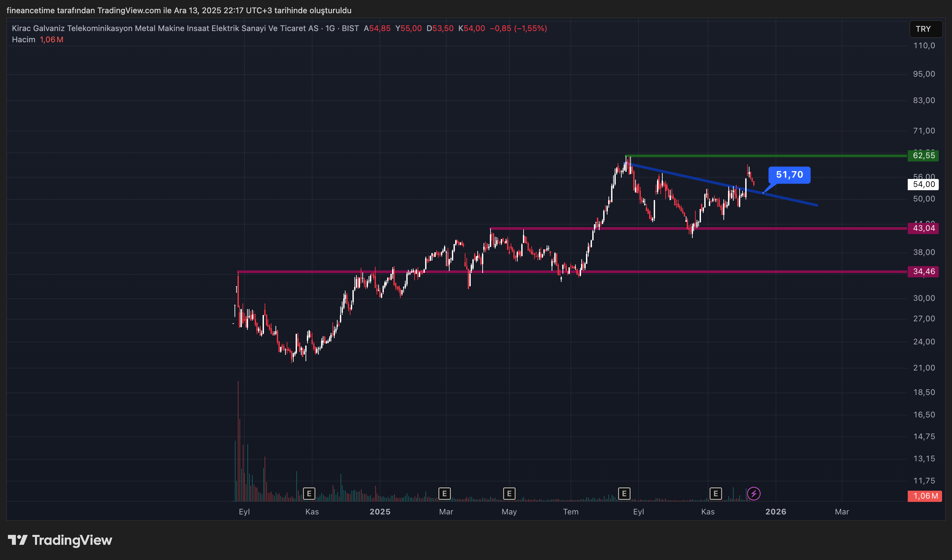952x560 pixels.
Task: Click the earnings E marker left of Eyl 2025
Action: click(624, 493)
